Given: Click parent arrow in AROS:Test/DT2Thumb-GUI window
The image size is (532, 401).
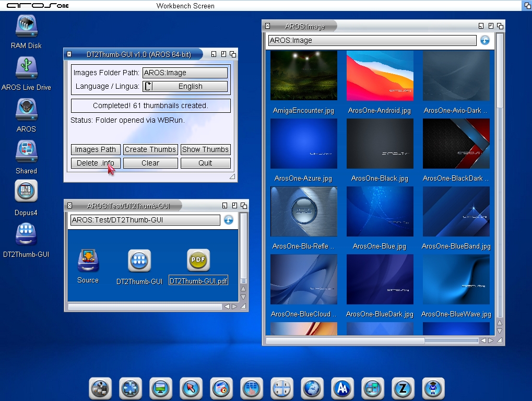Looking at the screenshot, I should pos(229,220).
